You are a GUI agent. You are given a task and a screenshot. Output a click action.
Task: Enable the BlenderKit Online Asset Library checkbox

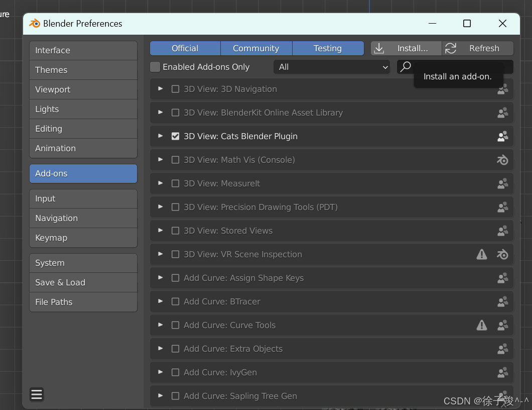tap(176, 113)
